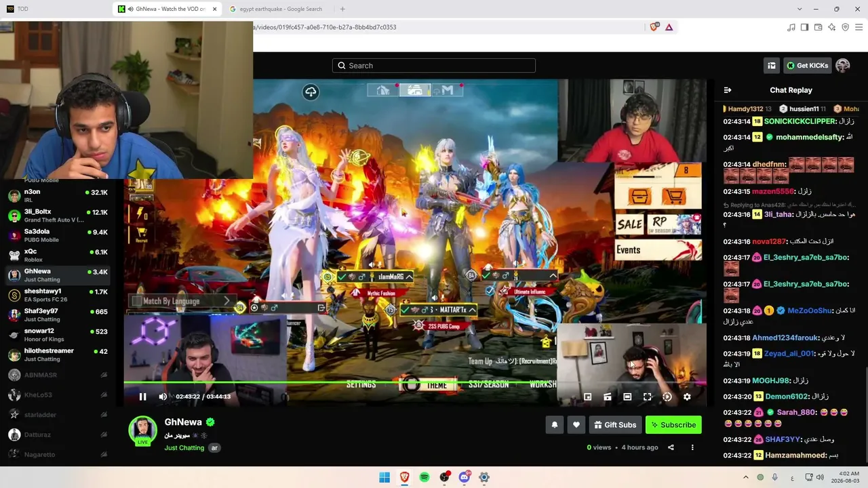Open the media playlist music icon
868x488 pixels.
(x=791, y=27)
